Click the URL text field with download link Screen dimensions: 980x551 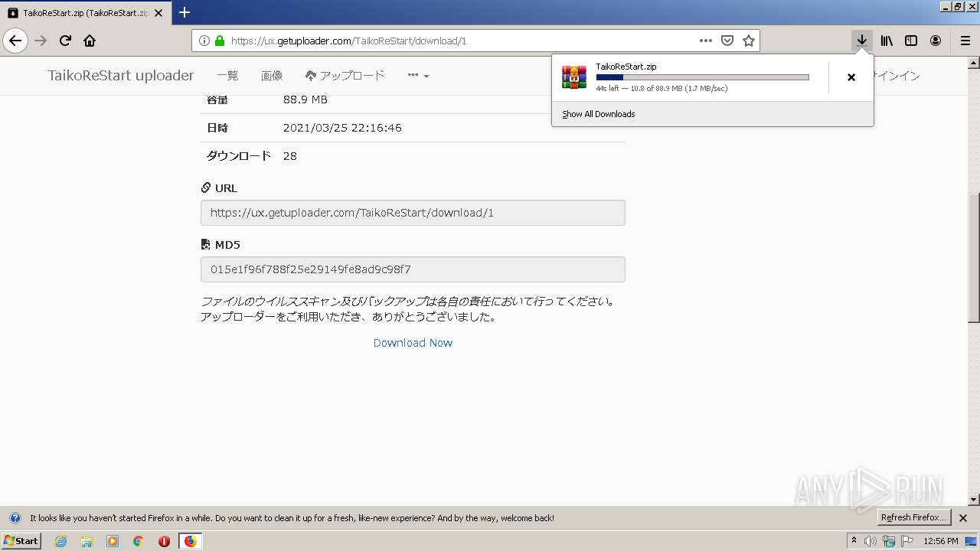413,213
